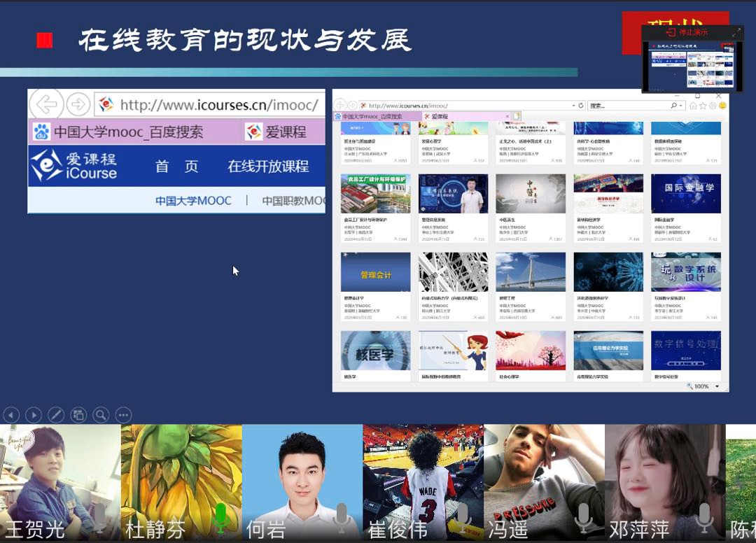The width and height of the screenshot is (756, 543).
Task: Advance to next slide in slideshow controls
Action: pyautogui.click(x=34, y=415)
